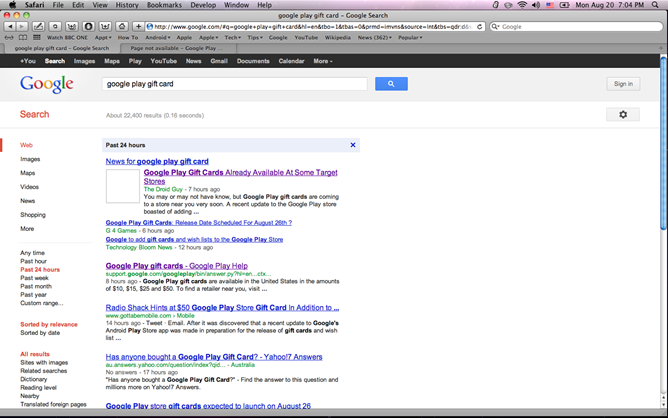Click the new tab plus at tab bar end
This screenshot has height=418, width=668.
(661, 48)
